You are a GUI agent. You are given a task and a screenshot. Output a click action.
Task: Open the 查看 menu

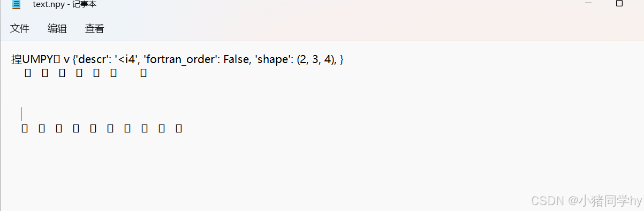coord(95,29)
